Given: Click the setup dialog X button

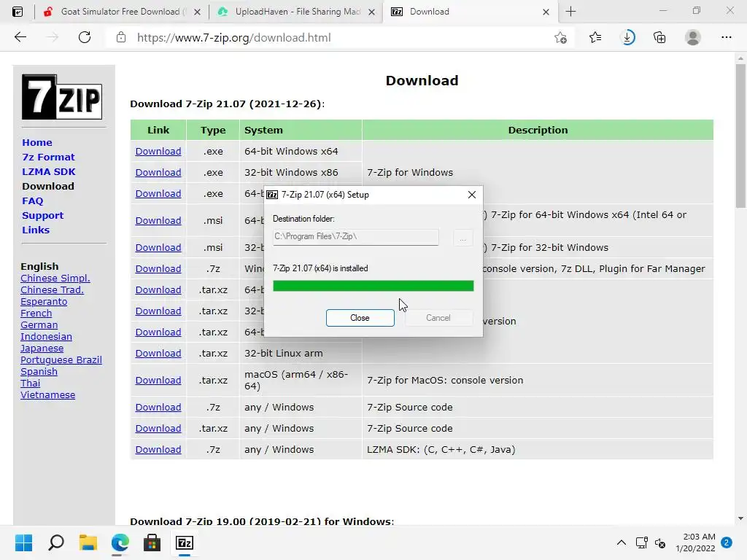Looking at the screenshot, I should click(x=472, y=195).
